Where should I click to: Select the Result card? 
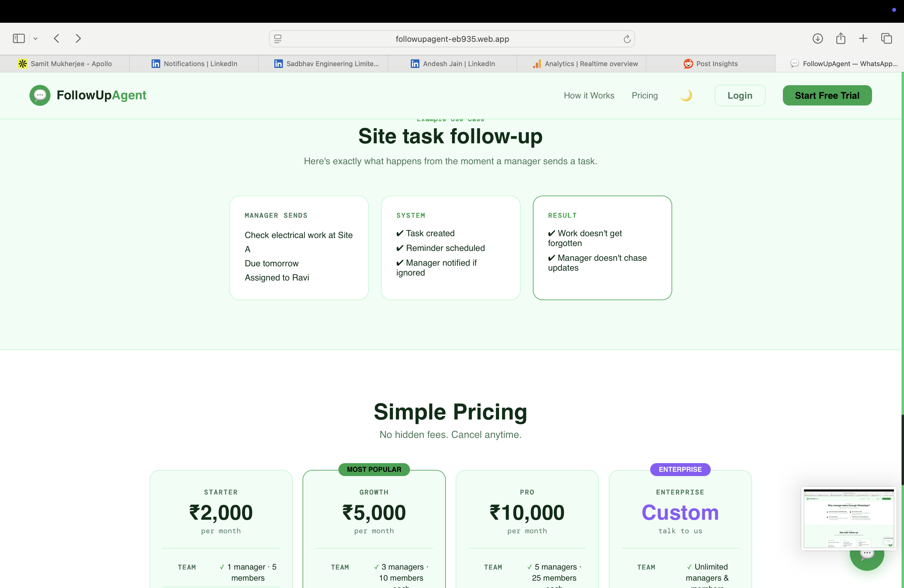(602, 248)
